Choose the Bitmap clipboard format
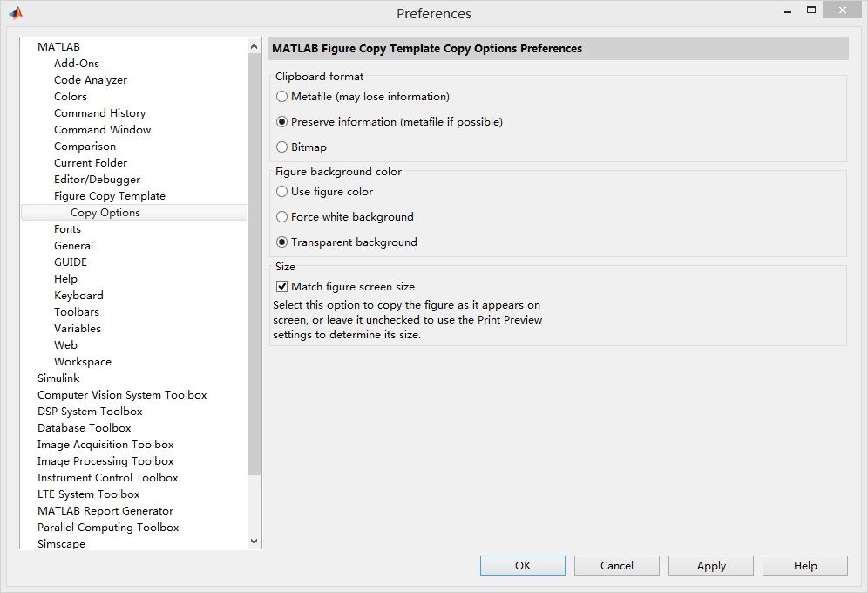This screenshot has width=868, height=593. click(x=281, y=147)
